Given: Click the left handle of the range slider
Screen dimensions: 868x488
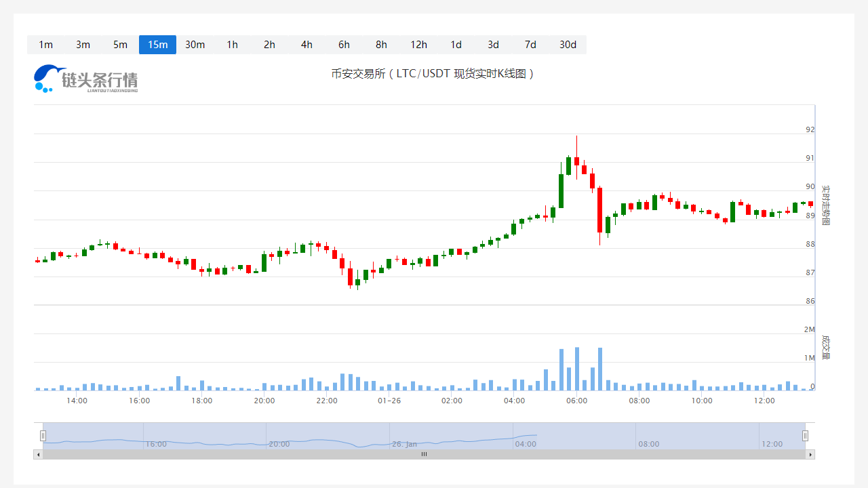Looking at the screenshot, I should (43, 436).
